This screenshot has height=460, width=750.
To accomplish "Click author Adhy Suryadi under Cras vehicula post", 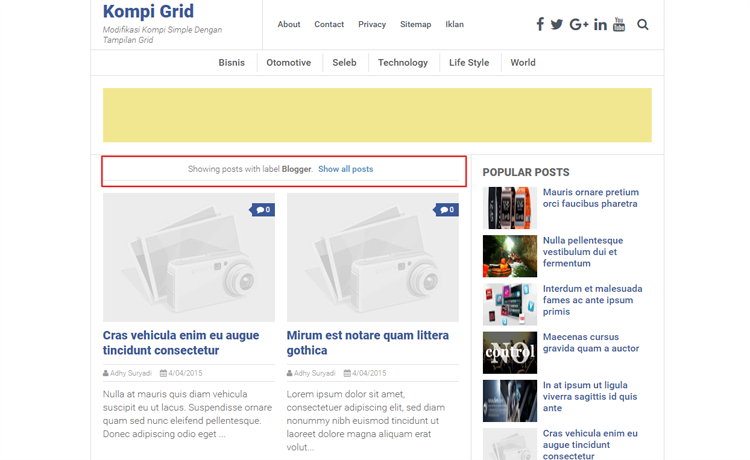I will click(x=127, y=373).
